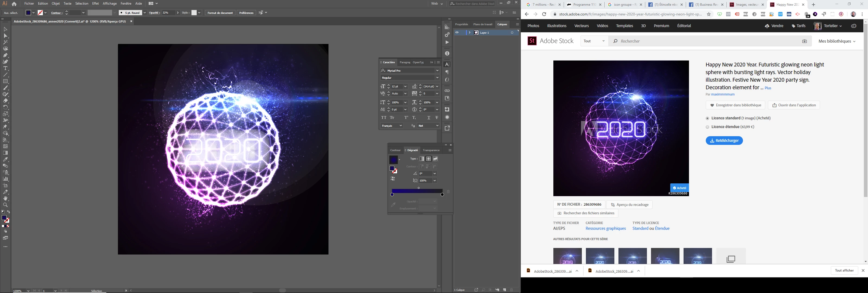Viewport: 868px width, 293px height.
Task: Select Licence étendue radio option
Action: click(x=707, y=127)
